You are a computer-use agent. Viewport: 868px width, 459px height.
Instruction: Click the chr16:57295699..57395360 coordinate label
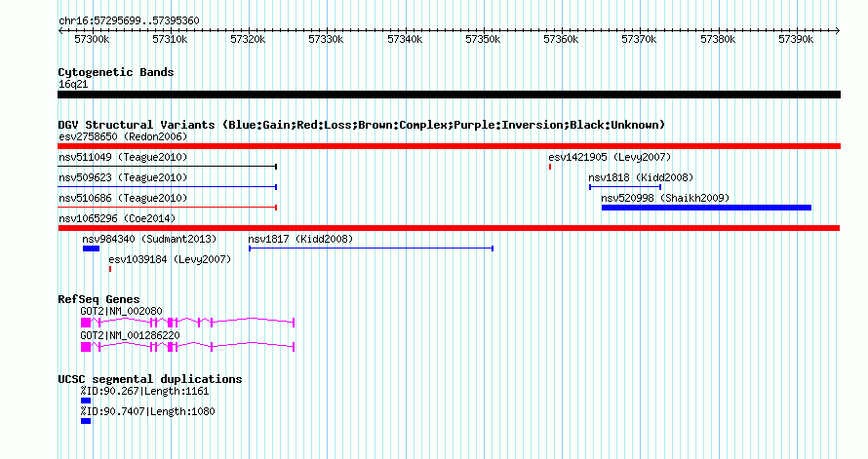[x=129, y=20]
